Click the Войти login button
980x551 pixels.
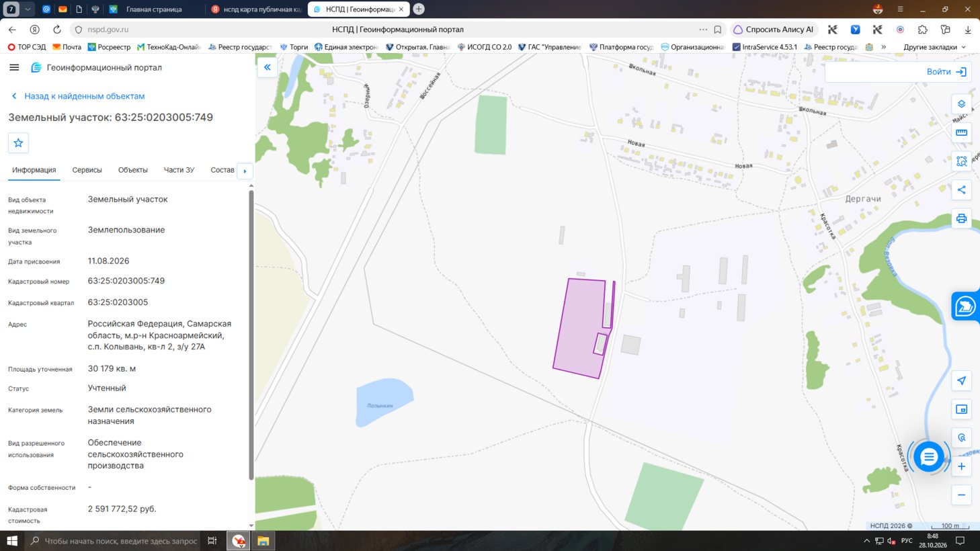pos(946,72)
